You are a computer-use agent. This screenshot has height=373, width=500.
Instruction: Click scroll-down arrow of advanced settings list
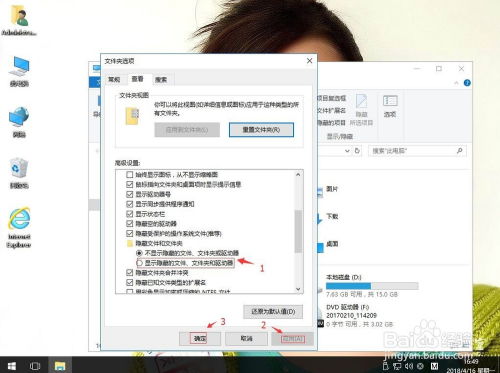298,289
